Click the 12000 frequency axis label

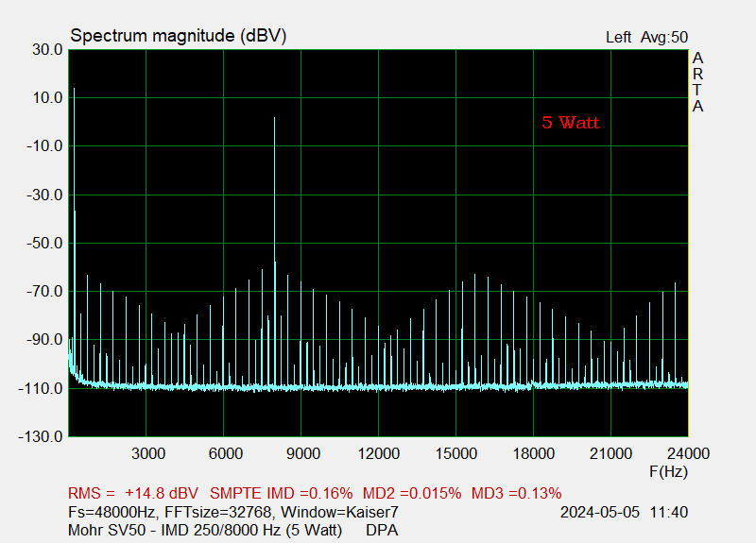click(379, 453)
